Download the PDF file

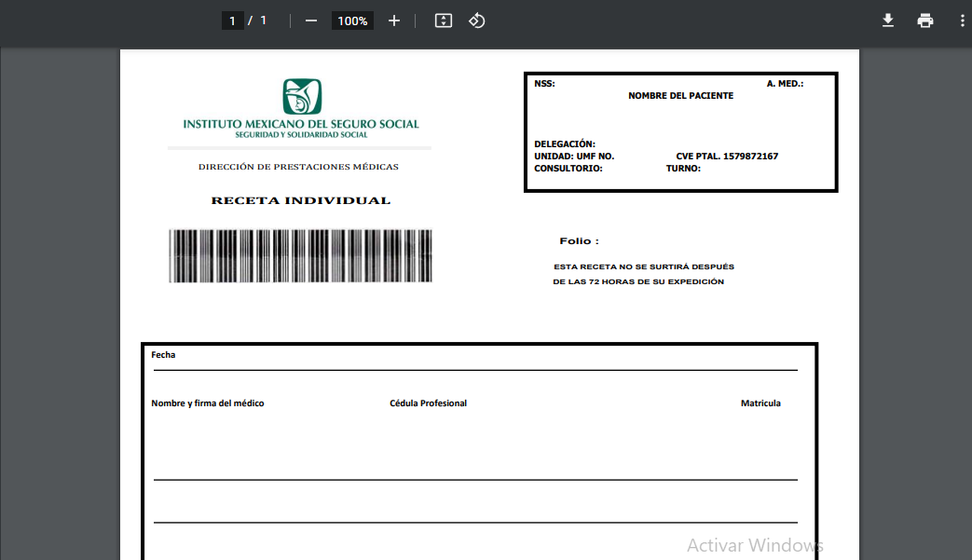pyautogui.click(x=888, y=20)
